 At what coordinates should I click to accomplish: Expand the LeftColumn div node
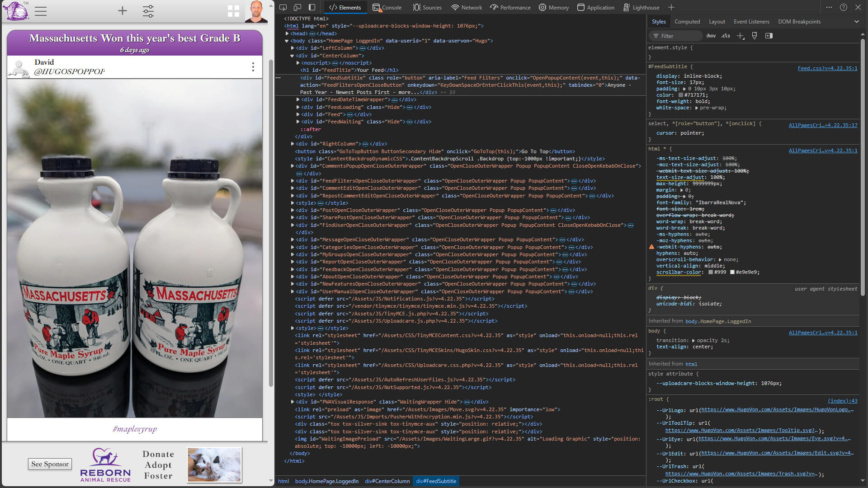pos(292,48)
